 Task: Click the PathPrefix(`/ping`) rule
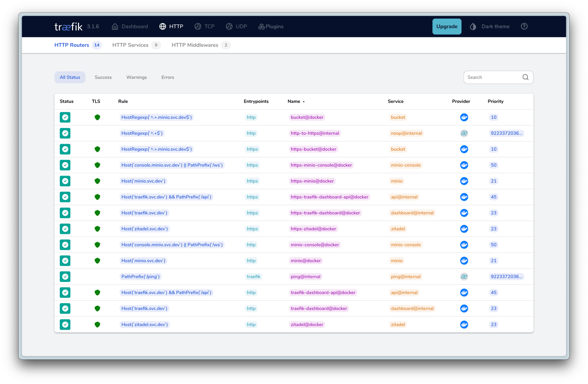tap(140, 277)
